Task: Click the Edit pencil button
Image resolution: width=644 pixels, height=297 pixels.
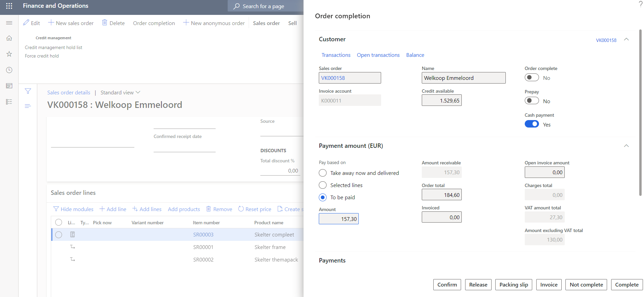Action: [x=32, y=23]
